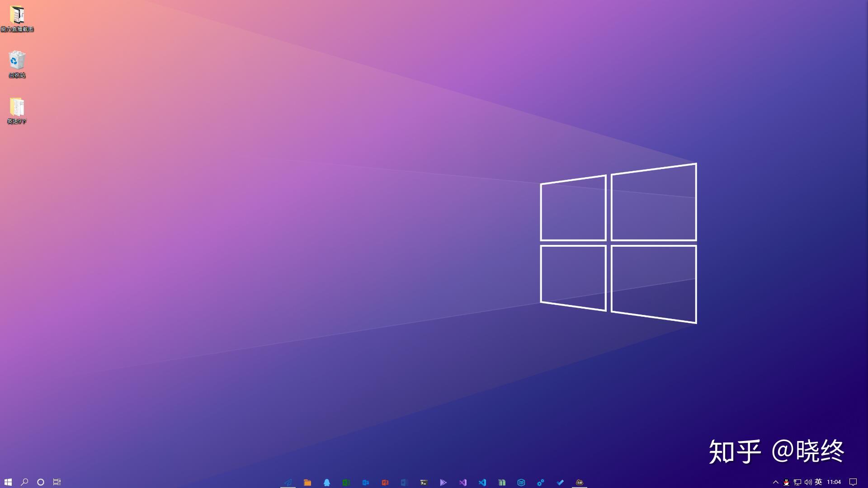Switch input language via the 英 indicator
Viewport: 868px width, 488px height.
coord(818,482)
